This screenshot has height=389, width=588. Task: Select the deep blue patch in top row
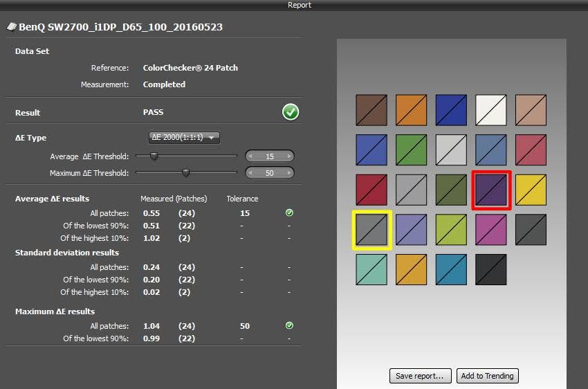coord(451,110)
